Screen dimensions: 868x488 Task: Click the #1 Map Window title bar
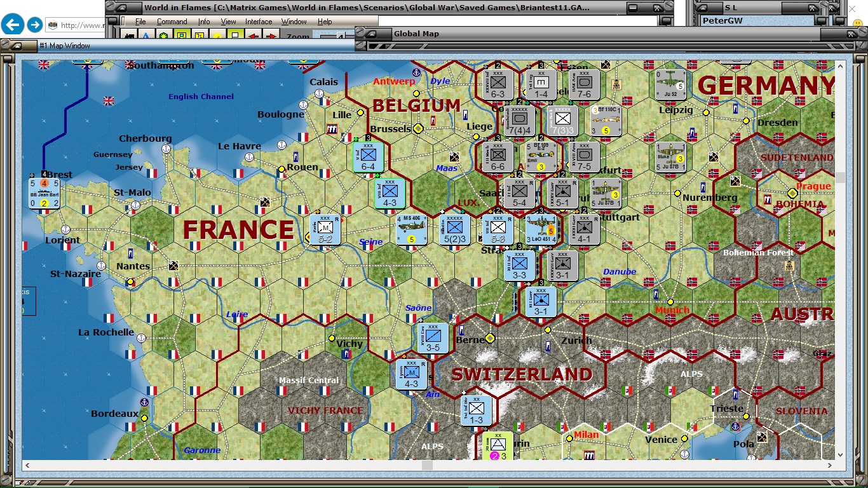(178, 46)
